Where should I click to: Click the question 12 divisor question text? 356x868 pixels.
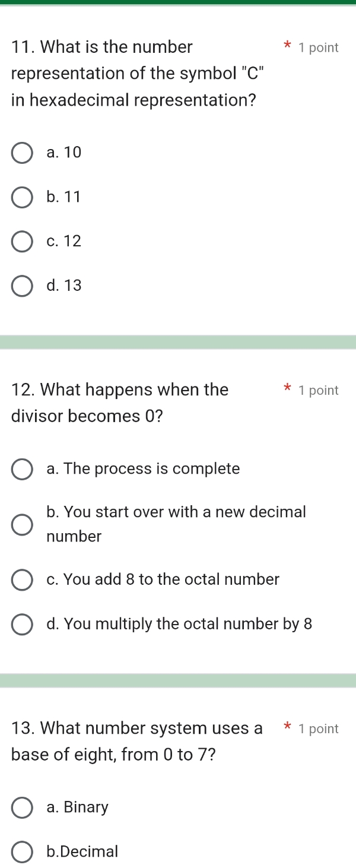119,402
